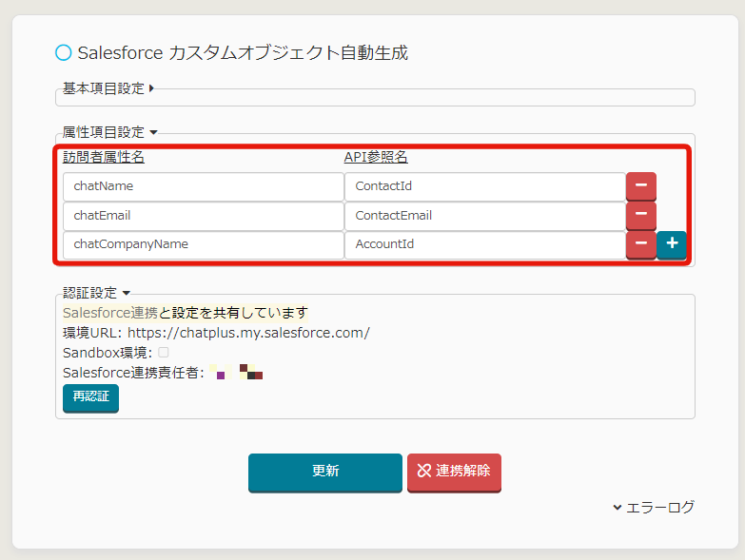This screenshot has width=745, height=560.
Task: Click the AccountId API name field
Action: pyautogui.click(x=485, y=244)
